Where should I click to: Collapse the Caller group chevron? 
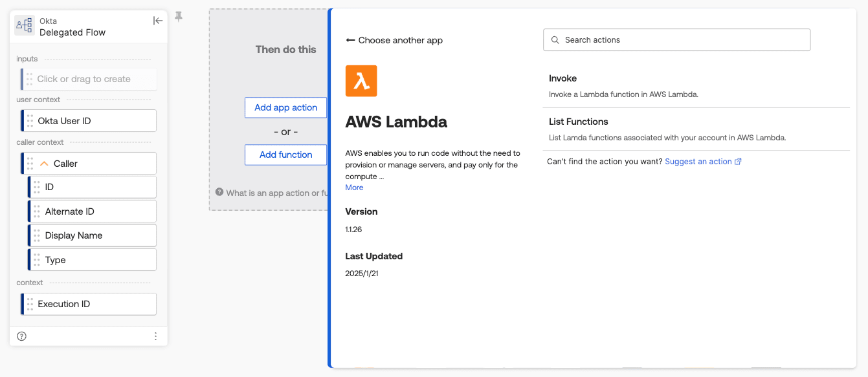44,164
